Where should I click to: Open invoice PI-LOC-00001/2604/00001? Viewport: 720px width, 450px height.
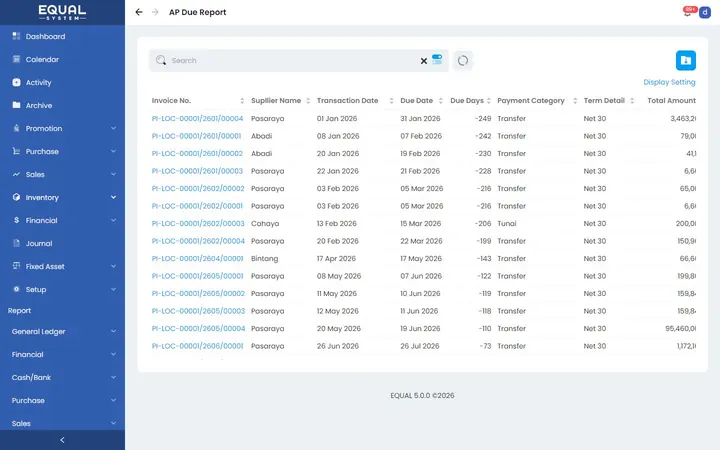tap(197, 259)
